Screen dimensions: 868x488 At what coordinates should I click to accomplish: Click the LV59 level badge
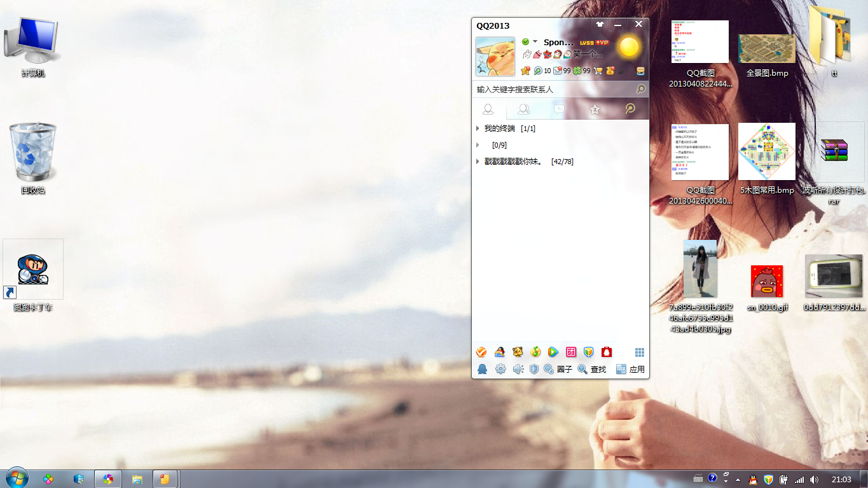coord(586,43)
